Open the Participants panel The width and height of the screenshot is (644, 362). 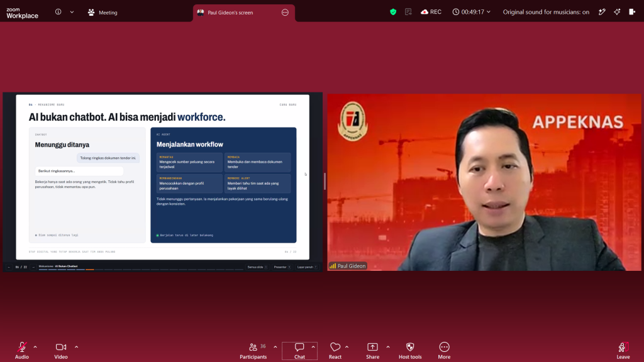[253, 351]
